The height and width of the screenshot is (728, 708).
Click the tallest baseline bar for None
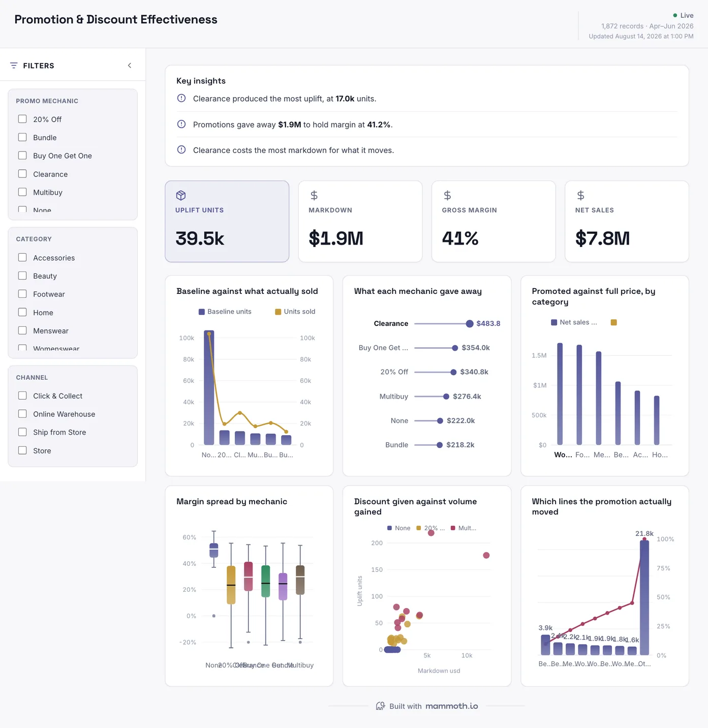[209, 387]
